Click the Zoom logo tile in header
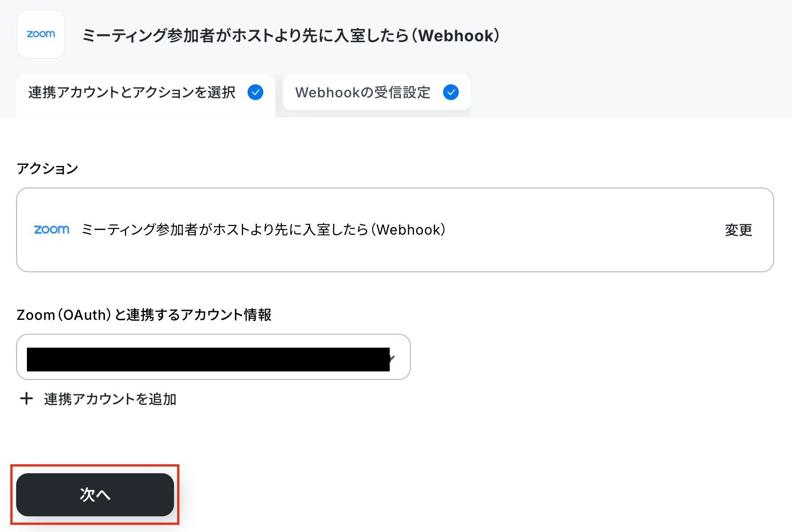 41,34
